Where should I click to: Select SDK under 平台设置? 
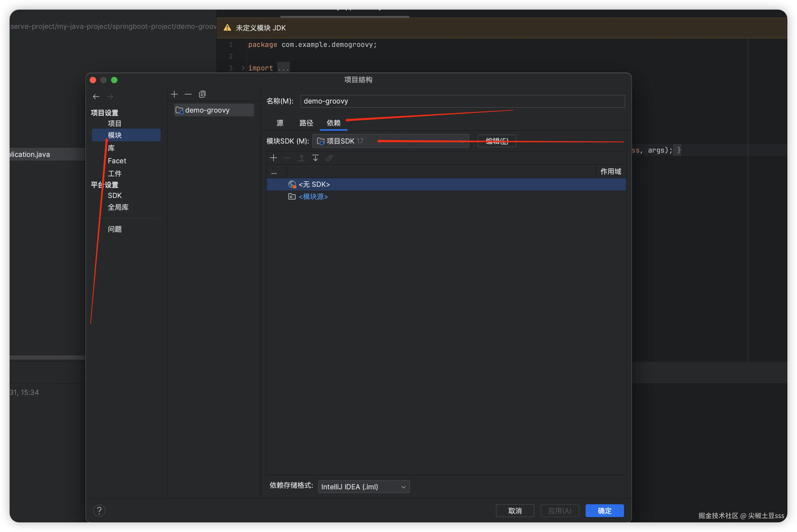tap(115, 195)
